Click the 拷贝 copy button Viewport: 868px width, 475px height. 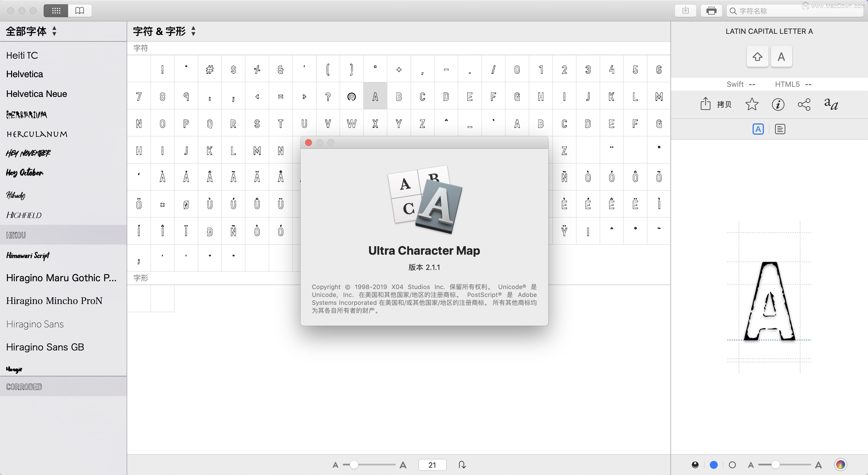[716, 104]
